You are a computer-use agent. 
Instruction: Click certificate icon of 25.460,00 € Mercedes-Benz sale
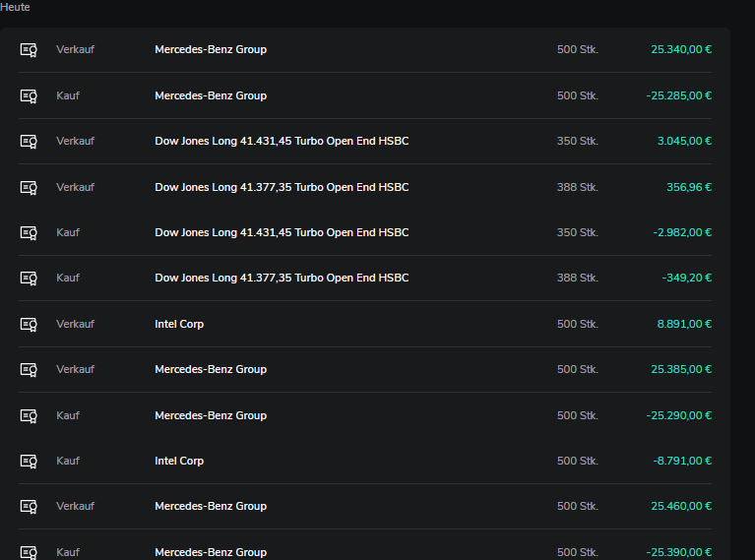(29, 507)
